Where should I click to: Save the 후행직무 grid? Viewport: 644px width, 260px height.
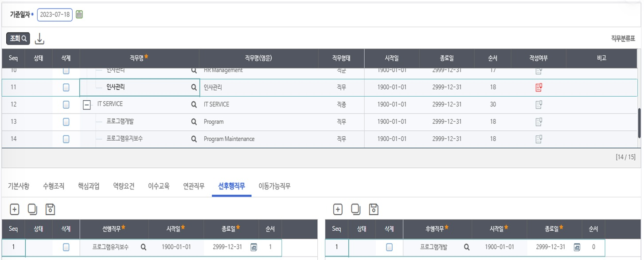point(374,209)
